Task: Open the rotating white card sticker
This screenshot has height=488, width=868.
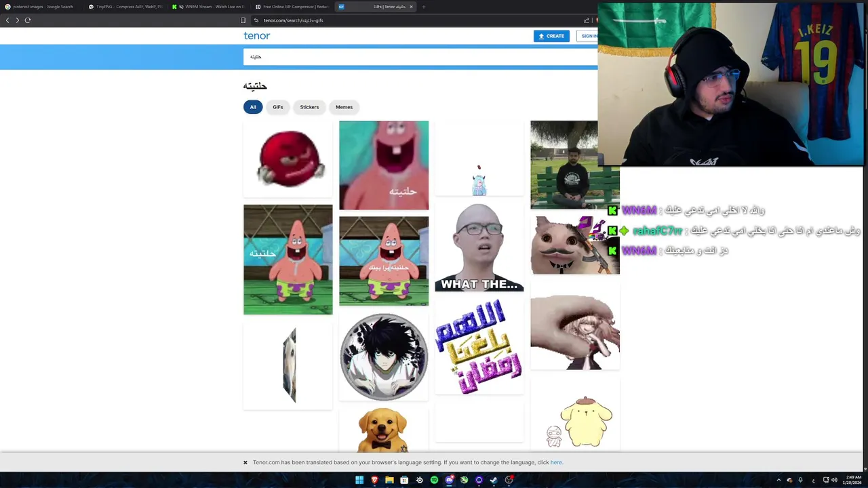Action: point(288,365)
